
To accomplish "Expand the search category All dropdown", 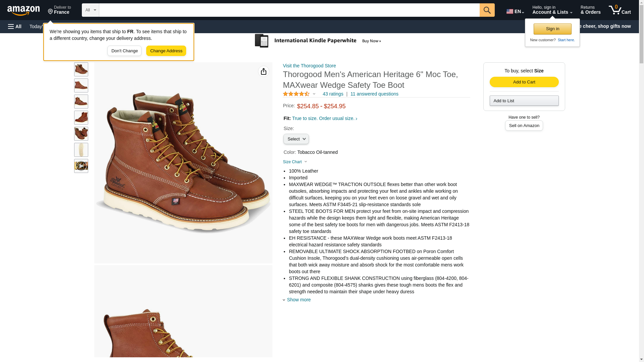I will tap(91, 10).
